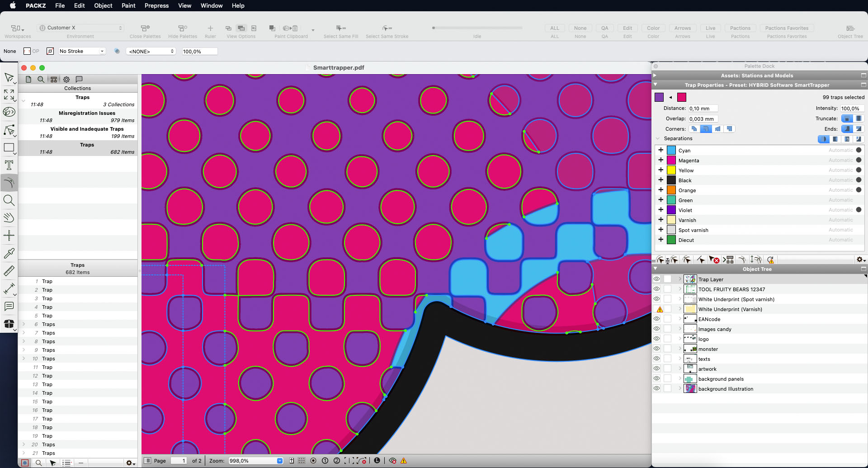Open the Prepress menu
This screenshot has width=868, height=468.
click(x=156, y=5)
